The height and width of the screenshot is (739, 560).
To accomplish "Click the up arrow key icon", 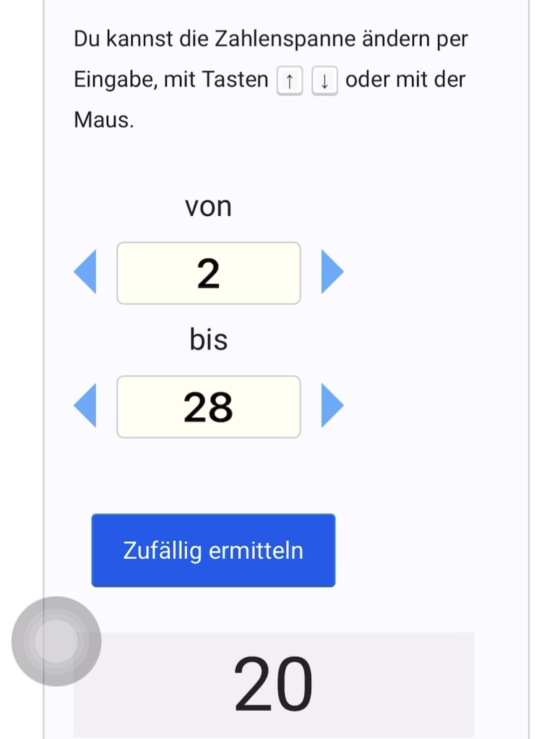I will click(289, 80).
